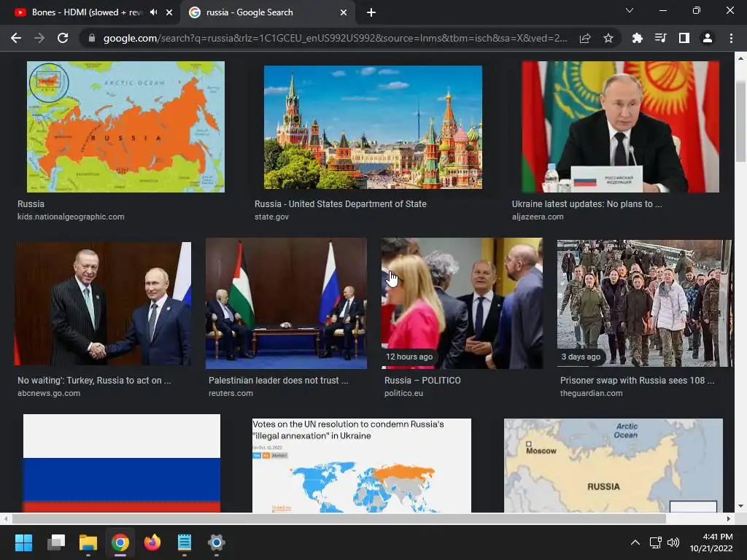Open the Russia – POLITICO link
Viewport: 747px width, 560px height.
pos(422,381)
